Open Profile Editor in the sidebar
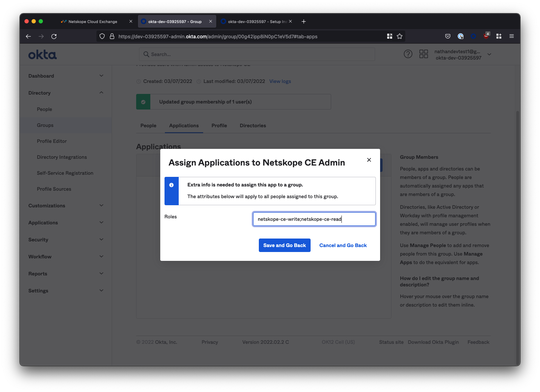 click(x=52, y=141)
